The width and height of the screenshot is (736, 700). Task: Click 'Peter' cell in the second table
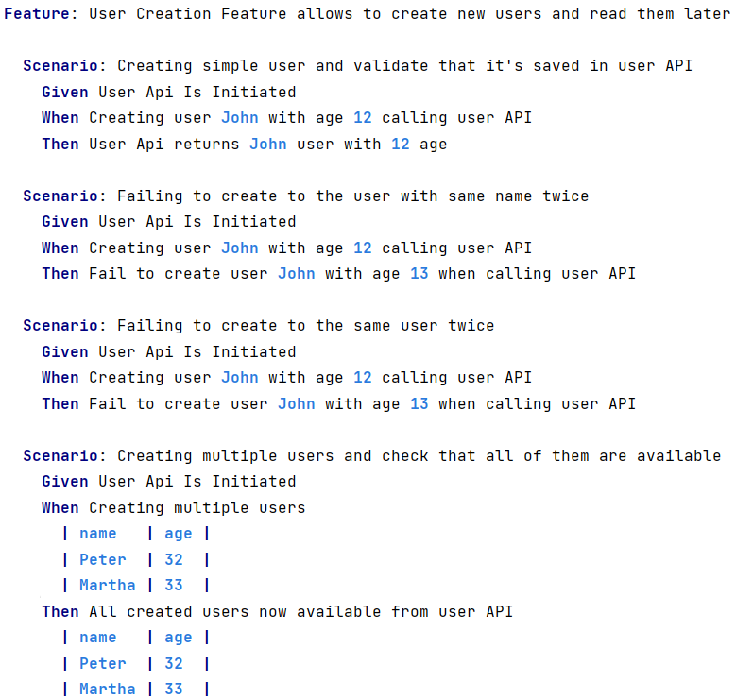tap(103, 664)
